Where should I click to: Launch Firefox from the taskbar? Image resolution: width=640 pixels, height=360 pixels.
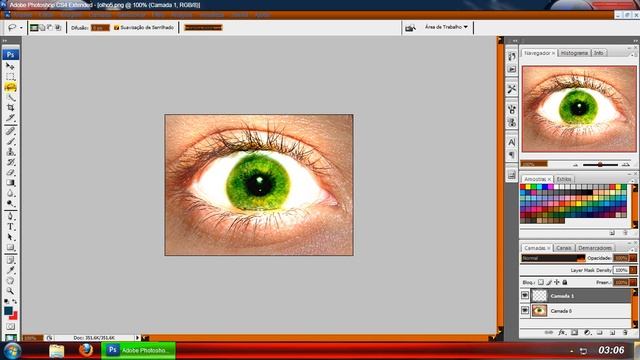tap(86, 350)
